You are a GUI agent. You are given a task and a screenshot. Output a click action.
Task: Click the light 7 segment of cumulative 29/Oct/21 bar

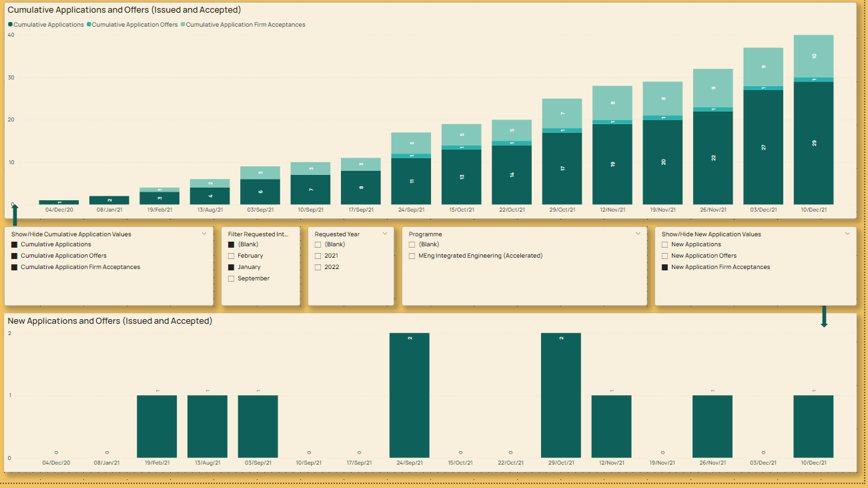561,113
